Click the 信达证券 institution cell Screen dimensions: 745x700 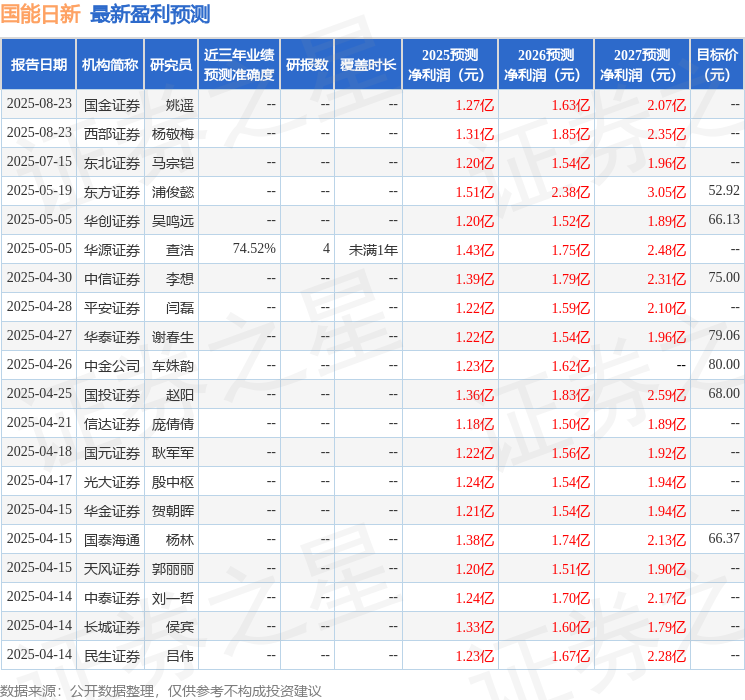[112, 424]
